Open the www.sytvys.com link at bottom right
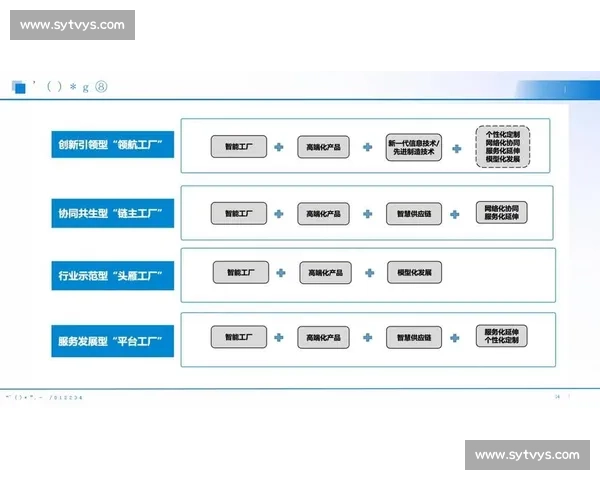The height and width of the screenshot is (480, 600). tap(527, 455)
